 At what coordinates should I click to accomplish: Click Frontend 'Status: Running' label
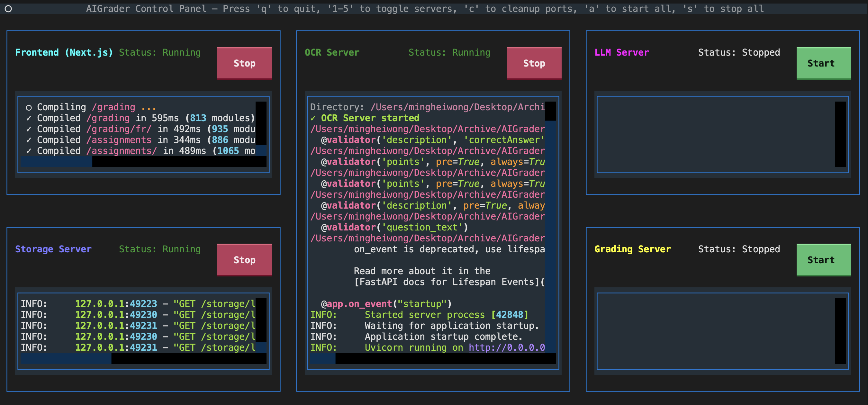pyautogui.click(x=160, y=52)
